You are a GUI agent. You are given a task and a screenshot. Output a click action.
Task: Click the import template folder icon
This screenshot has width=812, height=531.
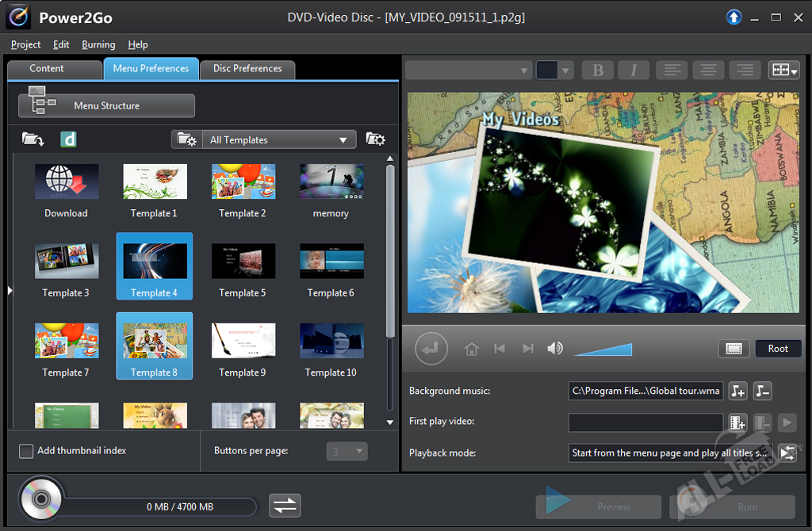coord(33,139)
